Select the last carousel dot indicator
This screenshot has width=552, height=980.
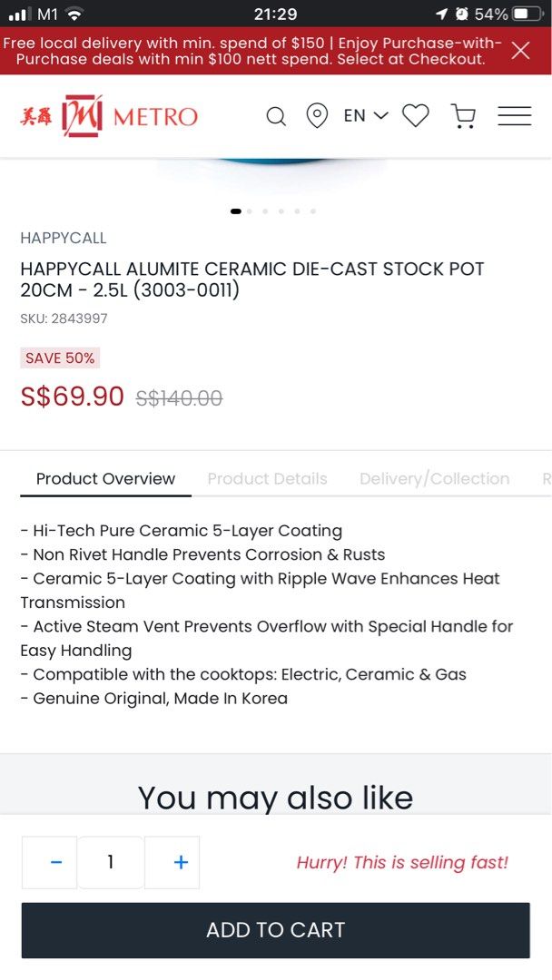pyautogui.click(x=312, y=211)
